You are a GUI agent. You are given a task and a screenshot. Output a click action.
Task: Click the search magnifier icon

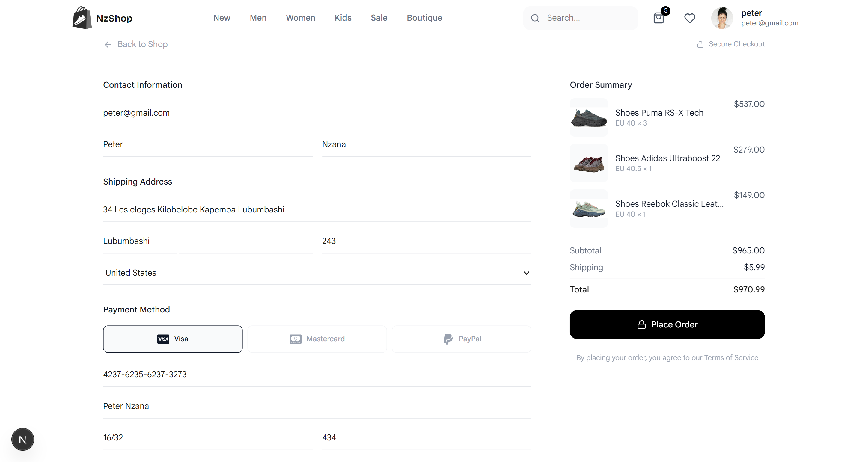[x=535, y=18]
